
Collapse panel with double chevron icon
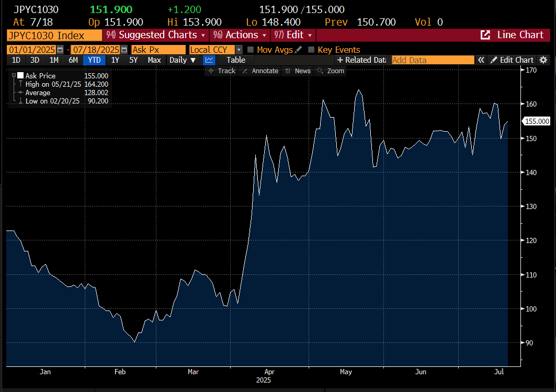pos(481,60)
